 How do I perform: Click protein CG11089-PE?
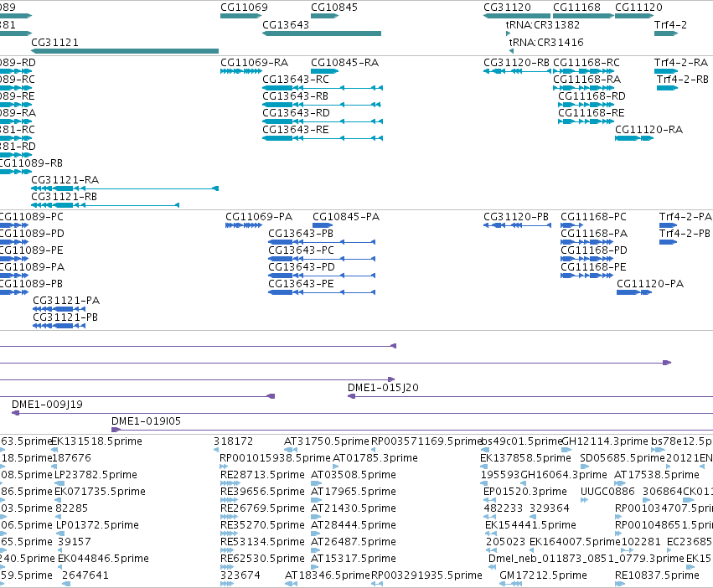click(14, 259)
